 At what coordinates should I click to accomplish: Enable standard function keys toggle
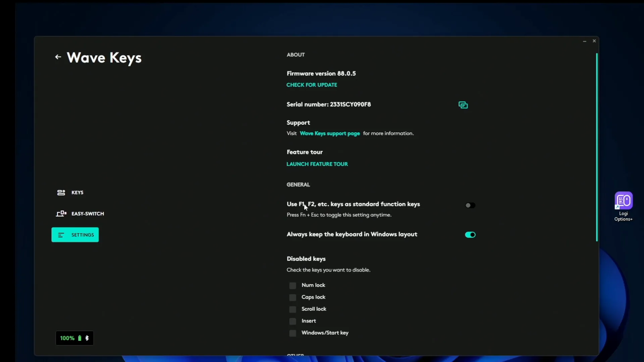click(470, 205)
